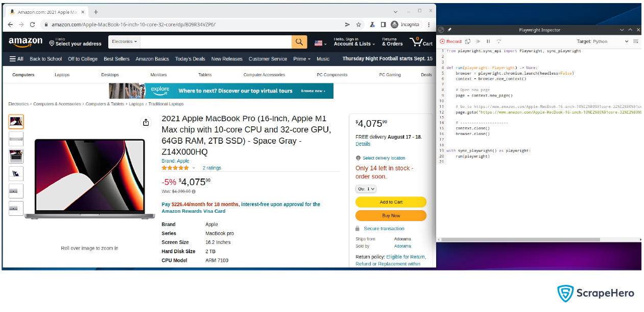Pause script execution in Playwright Inspector
The width and height of the screenshot is (644, 312).
pos(488,41)
